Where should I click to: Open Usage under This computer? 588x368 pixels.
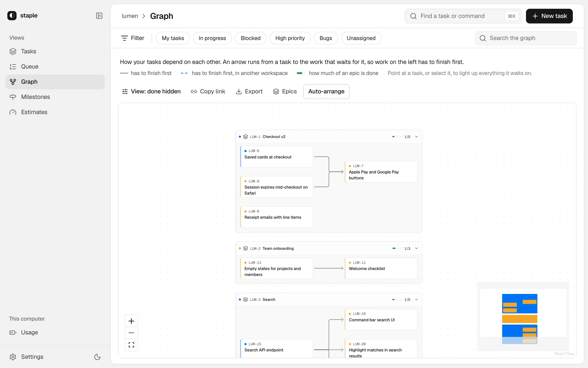click(55, 333)
